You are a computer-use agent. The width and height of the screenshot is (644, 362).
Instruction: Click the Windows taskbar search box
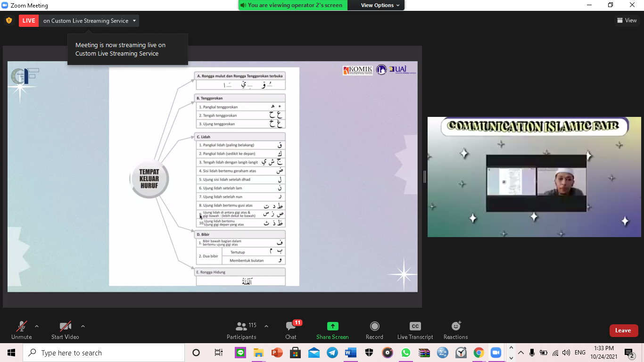click(x=104, y=353)
